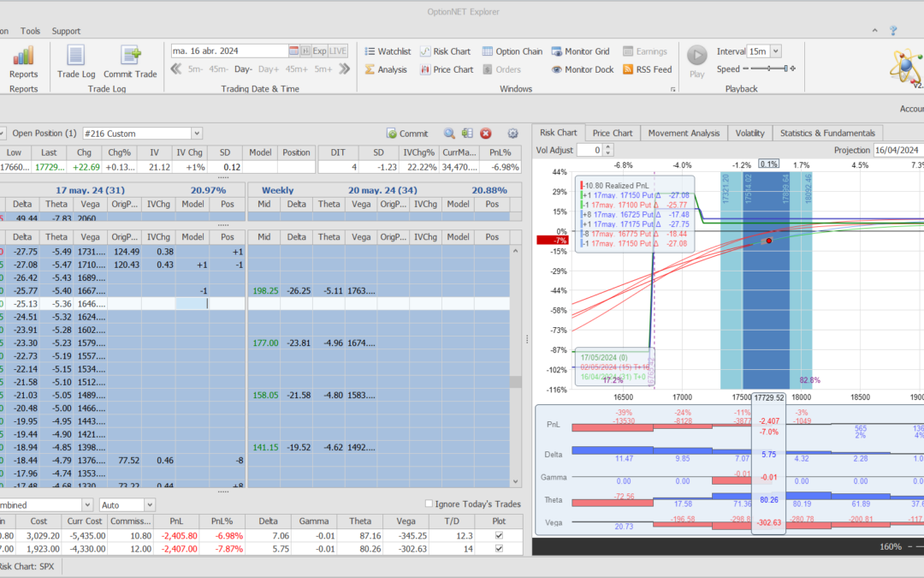924x578 pixels.
Task: Click the help question mark icon
Action: pyautogui.click(x=893, y=31)
